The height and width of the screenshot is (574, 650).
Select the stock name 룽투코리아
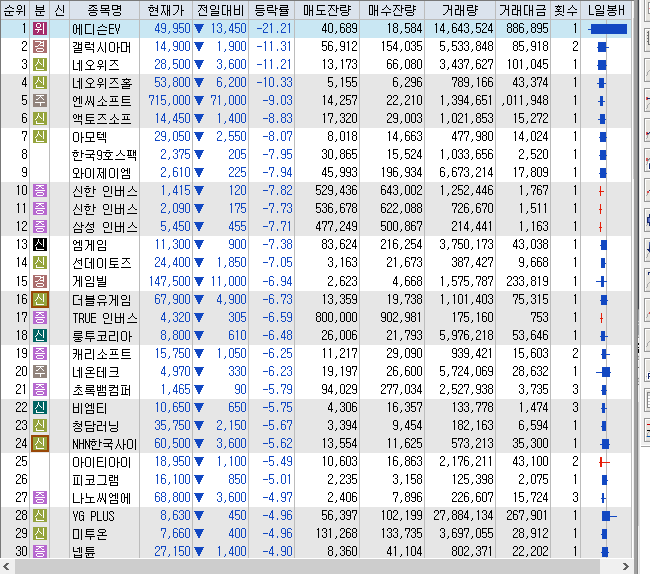point(102,336)
